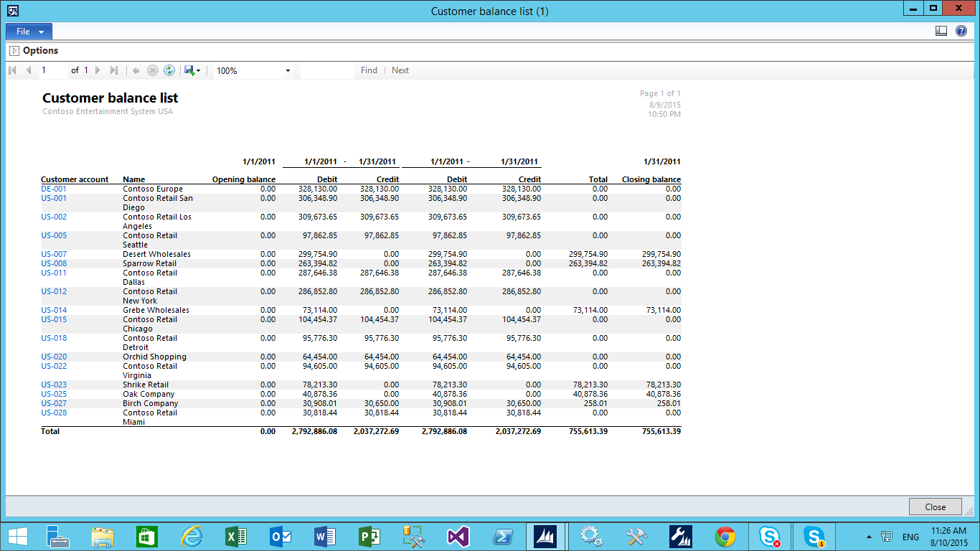
Task: Refresh the report
Action: 169,70
